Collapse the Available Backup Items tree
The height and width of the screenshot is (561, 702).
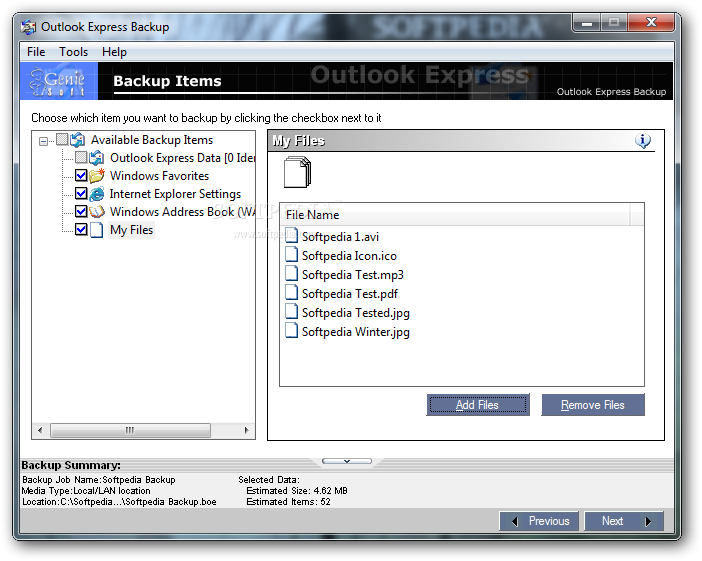coord(43,141)
